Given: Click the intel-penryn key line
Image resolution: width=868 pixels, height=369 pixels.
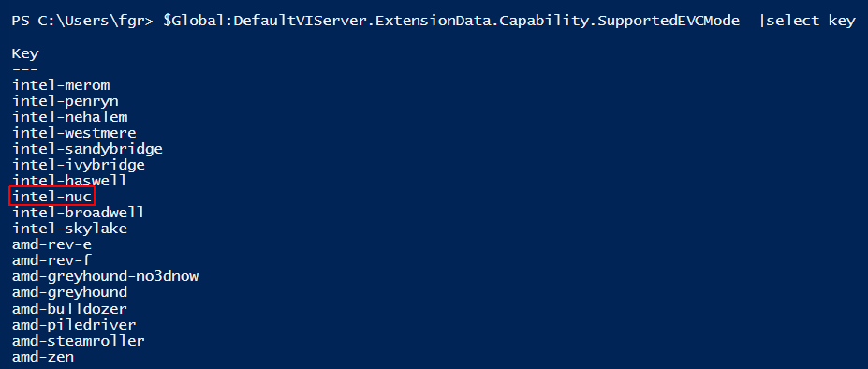Looking at the screenshot, I should pyautogui.click(x=66, y=101).
